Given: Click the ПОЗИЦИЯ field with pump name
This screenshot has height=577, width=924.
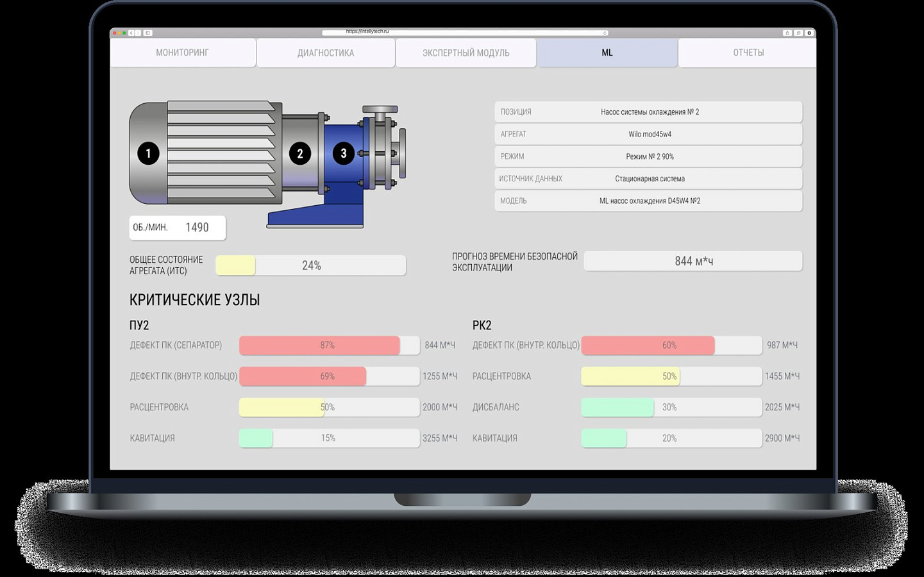Looking at the screenshot, I should coord(648,112).
